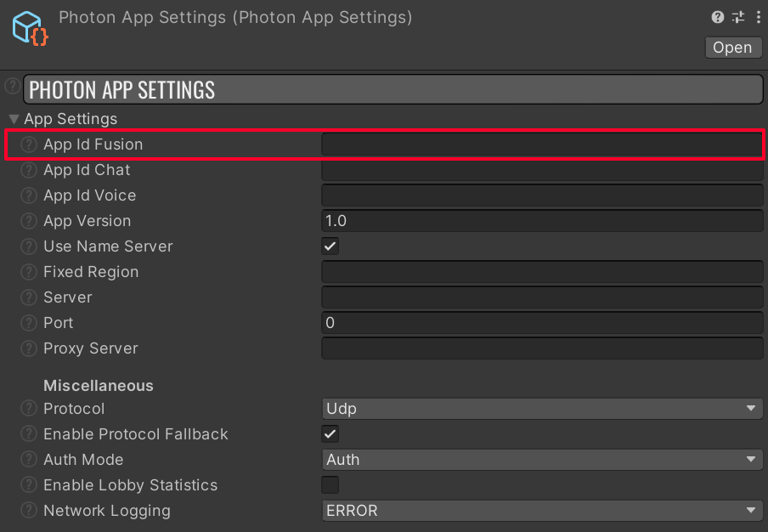Click help icon next to Enable Protocol Fallback
Screen dimensions: 768x532
click(29, 434)
